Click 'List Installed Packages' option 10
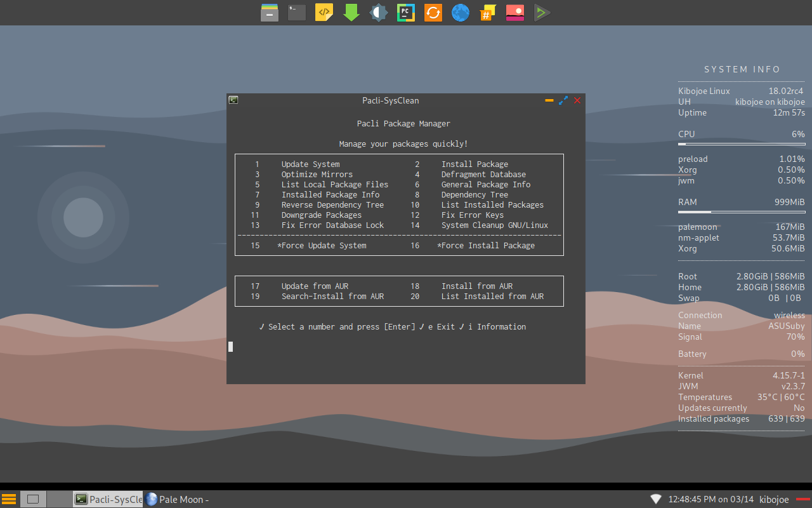Viewport: 812px width, 508px height. click(x=492, y=204)
